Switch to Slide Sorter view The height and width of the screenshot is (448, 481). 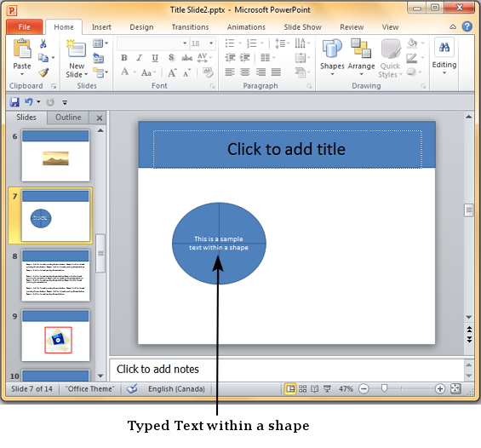pos(302,389)
